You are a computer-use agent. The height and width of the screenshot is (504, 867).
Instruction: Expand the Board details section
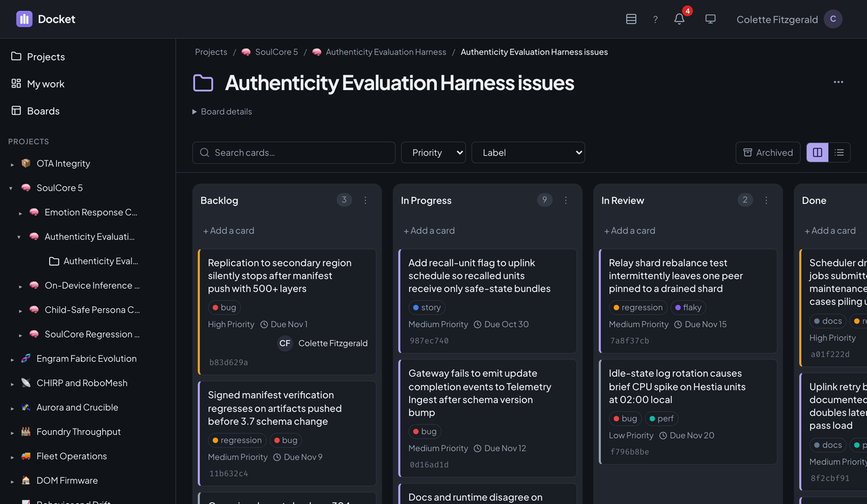[x=222, y=112]
